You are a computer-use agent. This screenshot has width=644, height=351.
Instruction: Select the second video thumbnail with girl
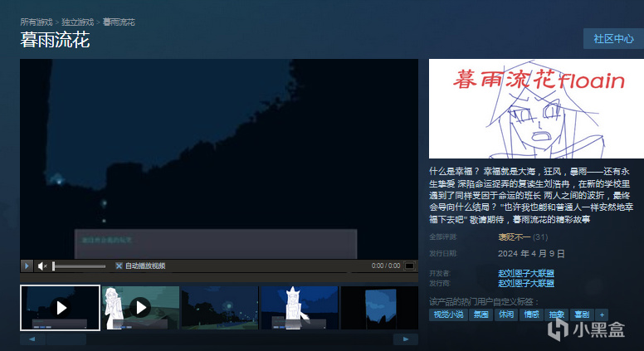pyautogui.click(x=140, y=308)
